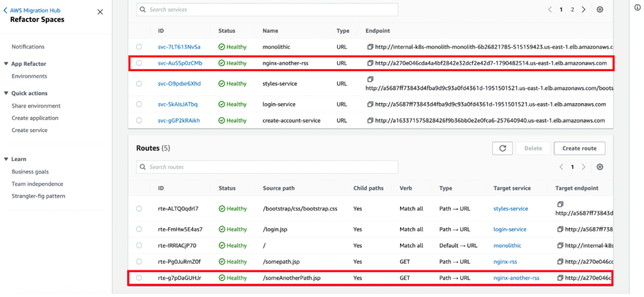Open services table settings gear

599,9
